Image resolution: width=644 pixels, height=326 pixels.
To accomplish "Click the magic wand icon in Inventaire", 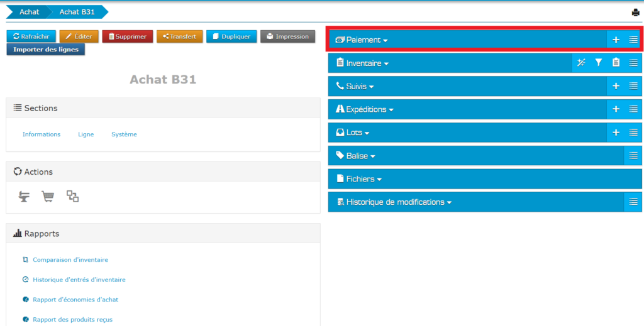I will [581, 63].
